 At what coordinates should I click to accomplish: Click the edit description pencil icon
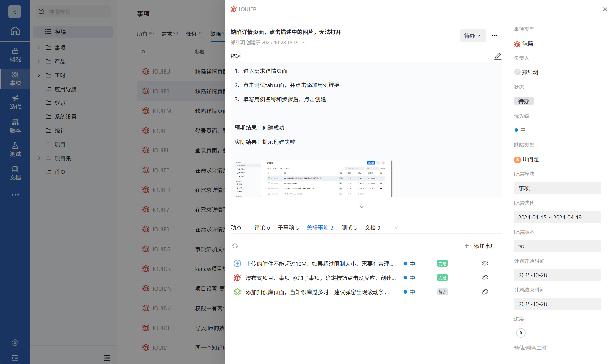pos(498,56)
